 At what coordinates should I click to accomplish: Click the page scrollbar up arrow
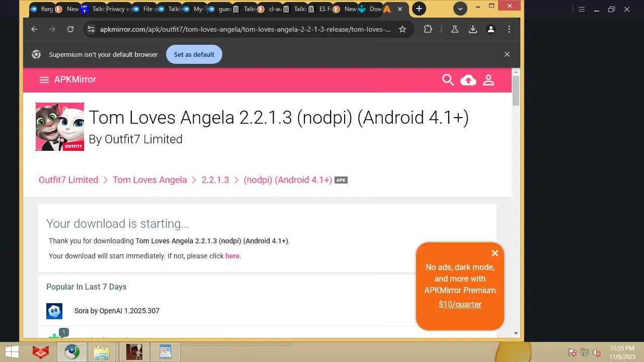coord(516,73)
